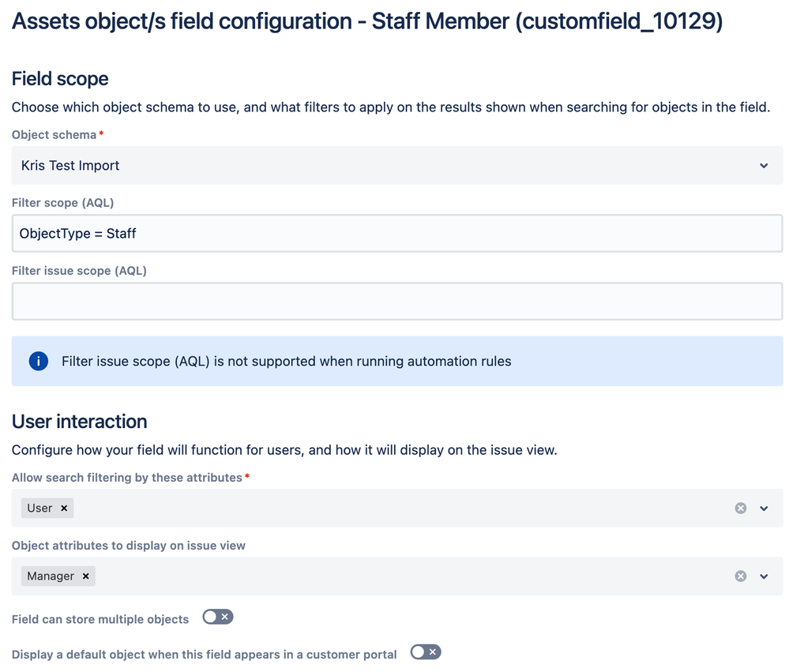
Task: Focus the Filter scope (AQL) input
Action: 397,234
